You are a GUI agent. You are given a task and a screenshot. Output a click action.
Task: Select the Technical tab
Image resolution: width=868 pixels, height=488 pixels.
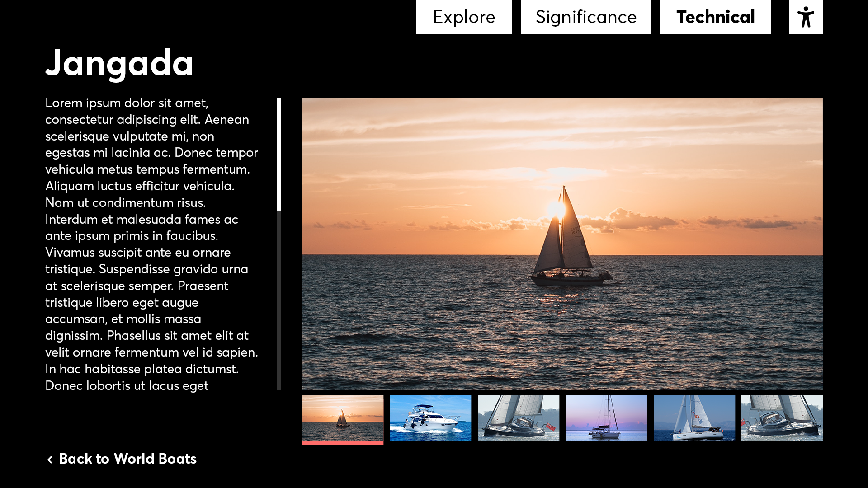(715, 17)
